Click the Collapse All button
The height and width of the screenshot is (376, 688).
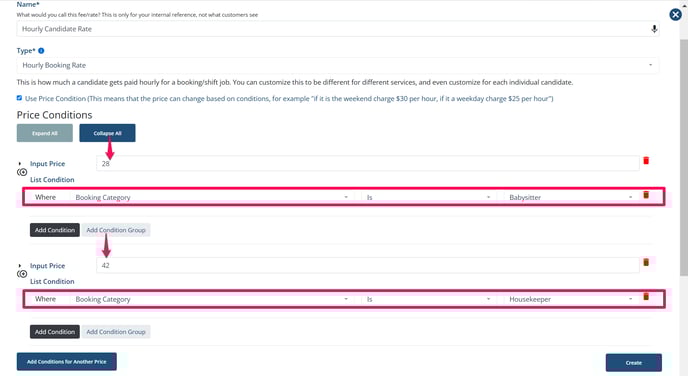pos(107,133)
